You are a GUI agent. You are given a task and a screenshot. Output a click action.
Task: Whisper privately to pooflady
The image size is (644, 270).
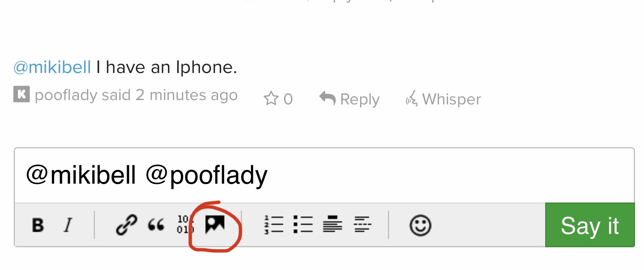tap(443, 99)
